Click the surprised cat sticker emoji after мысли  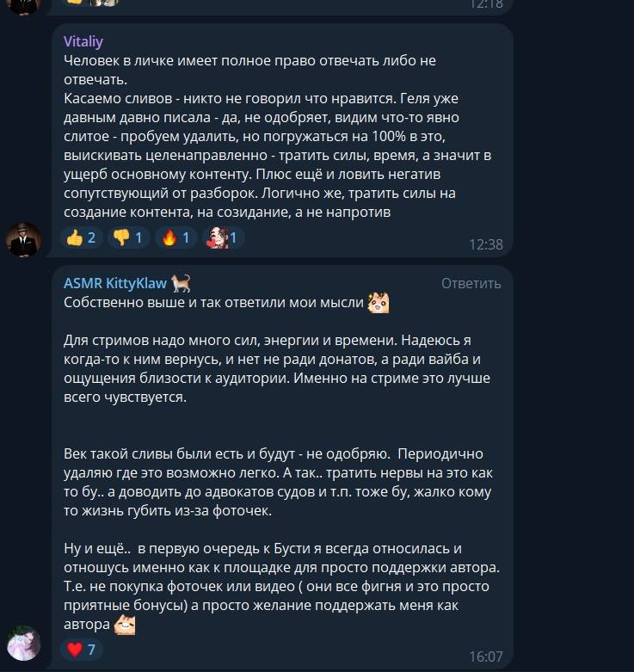[379, 303]
